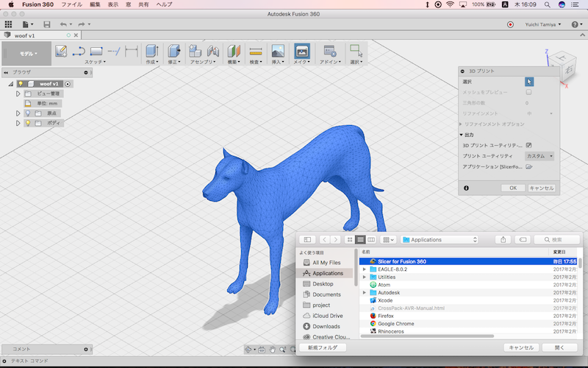
Task: Open the Applications location popup
Action: click(440, 240)
